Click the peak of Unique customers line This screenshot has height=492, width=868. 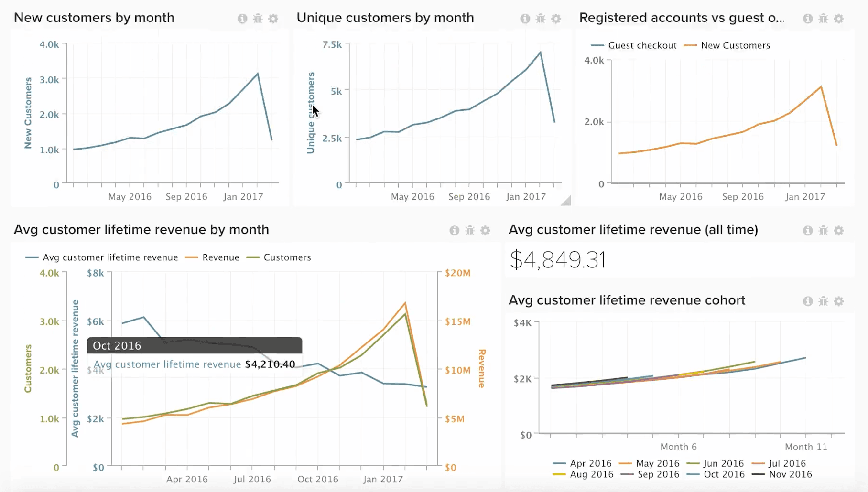point(541,52)
